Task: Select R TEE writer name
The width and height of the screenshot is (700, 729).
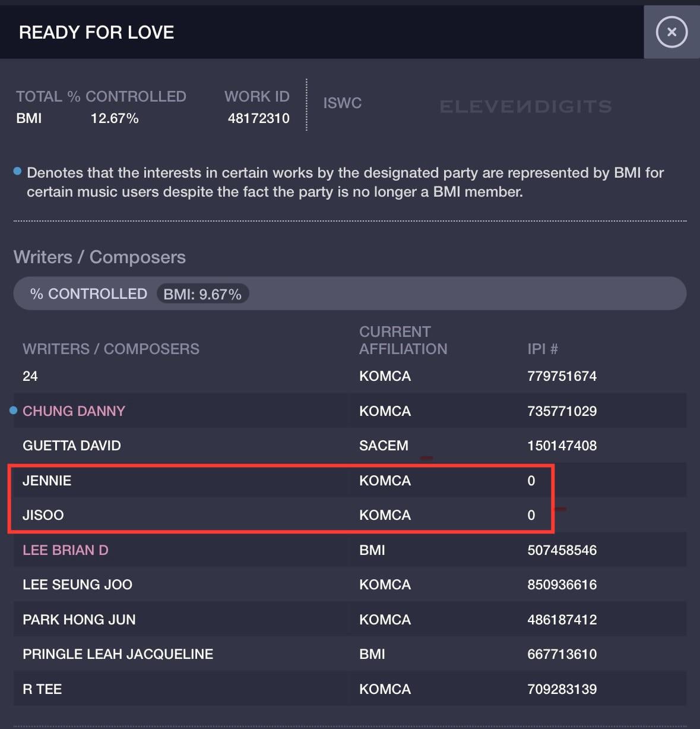Action: coord(42,689)
